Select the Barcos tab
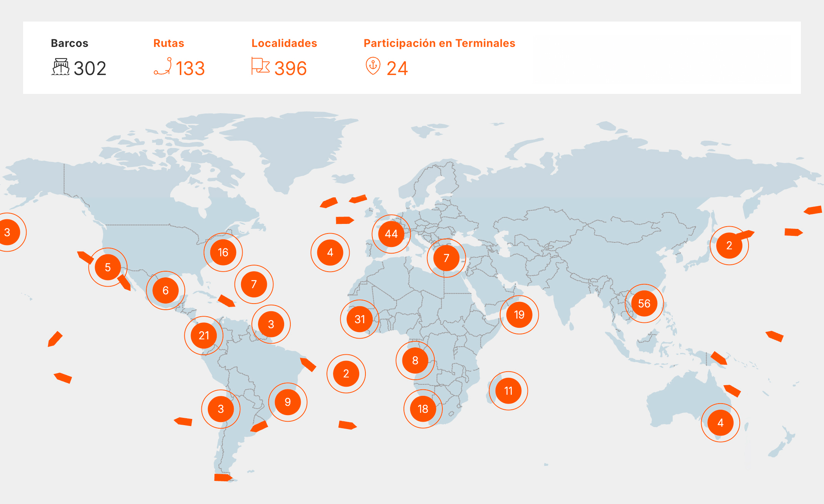Image resolution: width=824 pixels, height=504 pixels. click(70, 43)
